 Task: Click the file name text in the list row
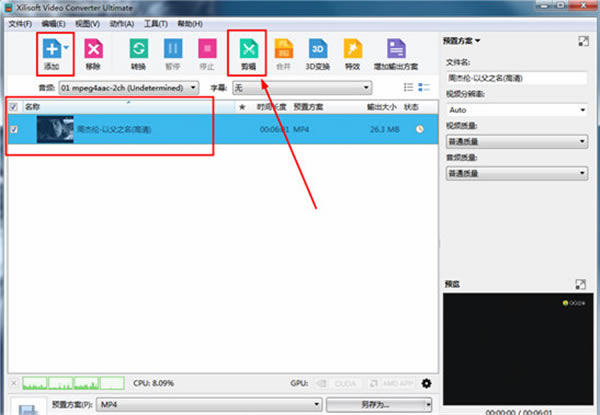(x=114, y=130)
